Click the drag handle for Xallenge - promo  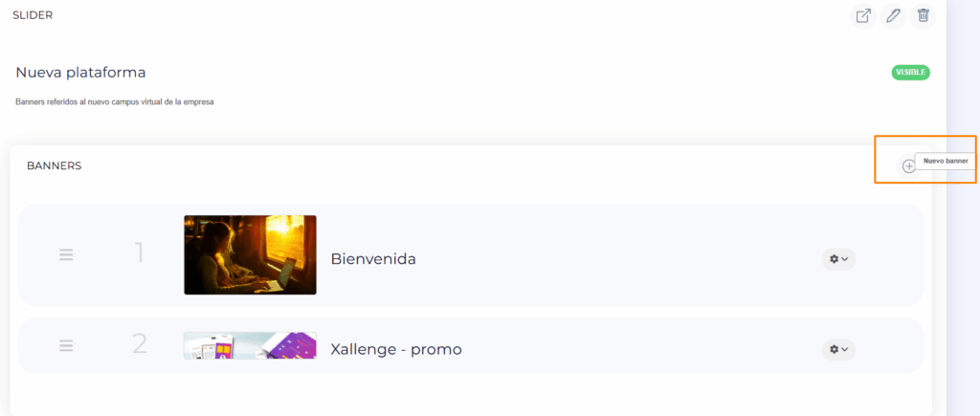point(66,345)
